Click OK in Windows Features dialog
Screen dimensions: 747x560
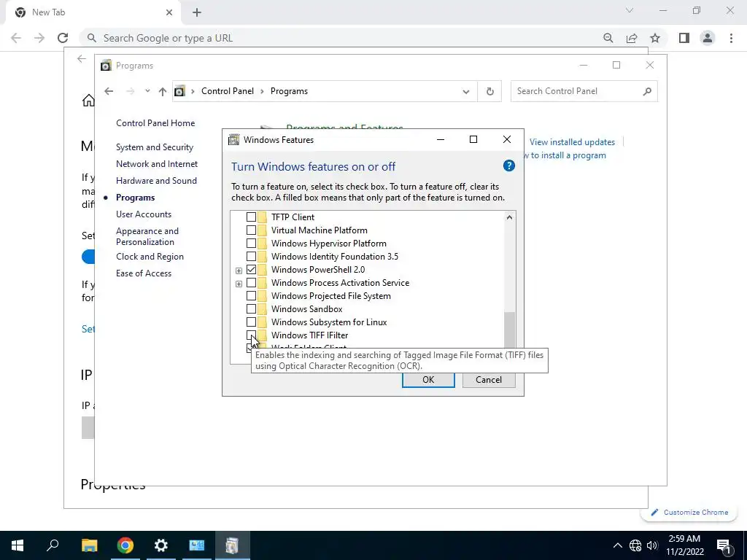click(x=428, y=379)
